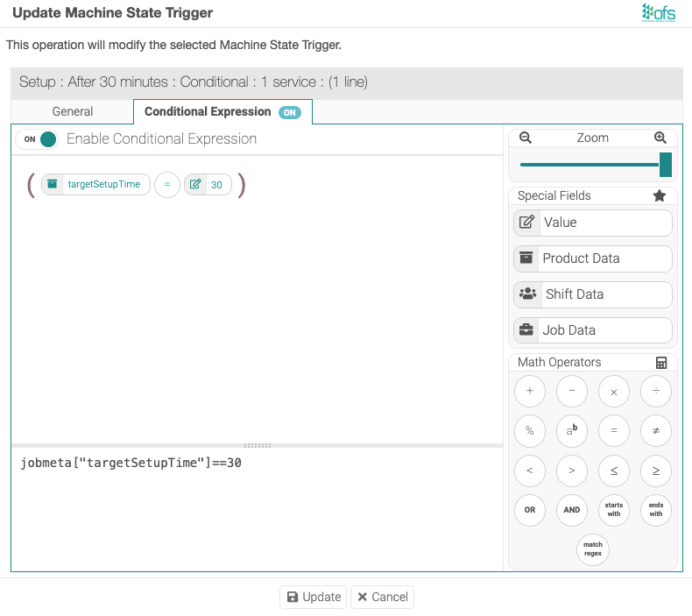Add a Shift Data field
Screen dimensions: 692x616
pyautogui.click(x=593, y=294)
